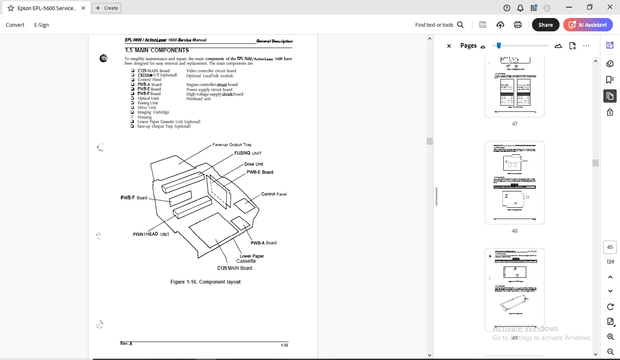Go to previous page arrow
This screenshot has height=360, width=620.
tap(610, 277)
